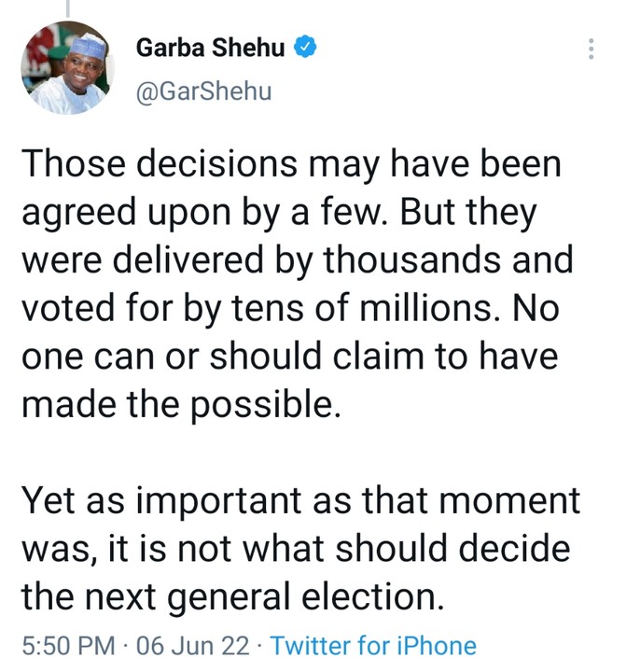Image resolution: width=626 pixels, height=672 pixels.
Task: Click the line starting "Those decisions may"
Action: 292,165
